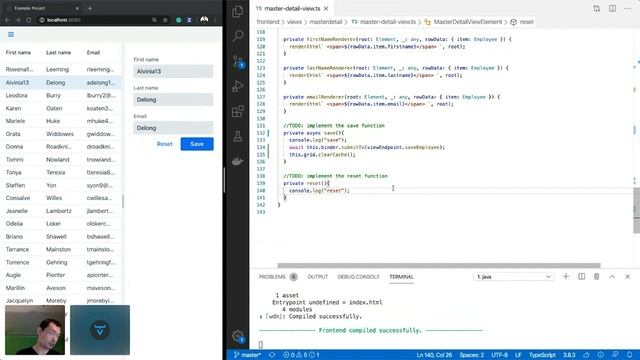Reload the localhost page

click(x=29, y=20)
